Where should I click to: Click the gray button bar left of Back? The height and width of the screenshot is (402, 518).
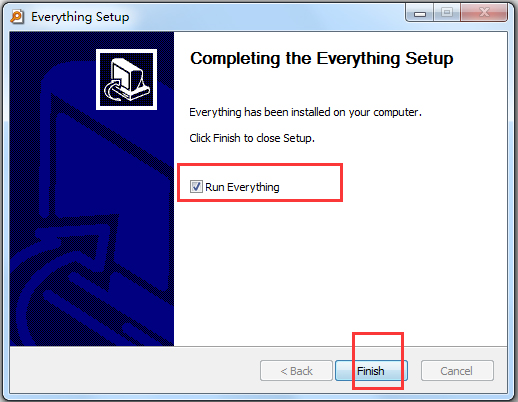click(133, 370)
